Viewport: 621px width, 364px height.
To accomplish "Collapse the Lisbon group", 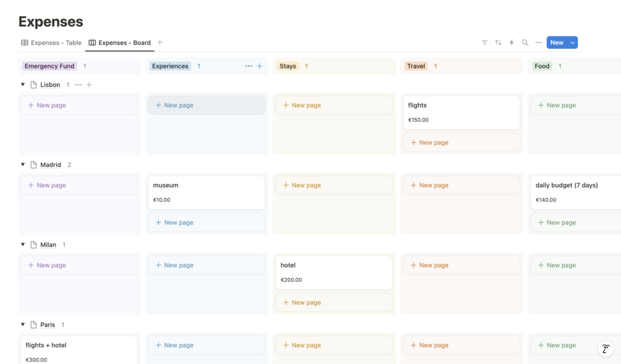I will pyautogui.click(x=23, y=85).
